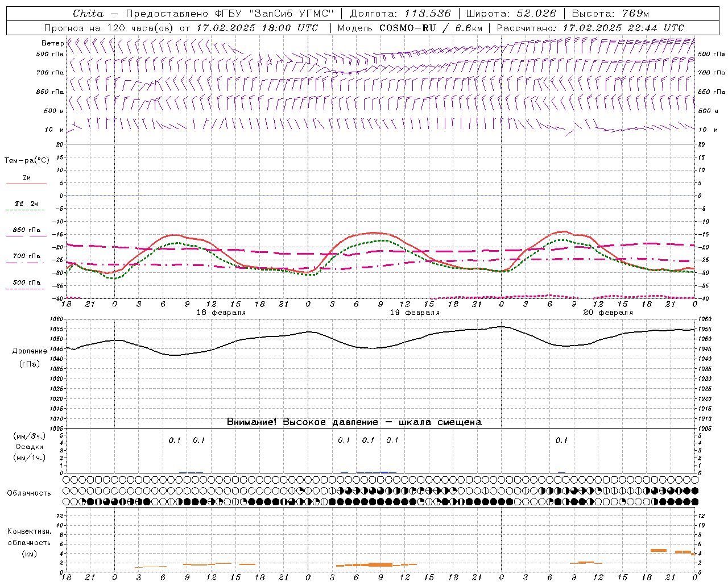Click the "Тем-ра(°C)" temperature panel label

[27, 161]
